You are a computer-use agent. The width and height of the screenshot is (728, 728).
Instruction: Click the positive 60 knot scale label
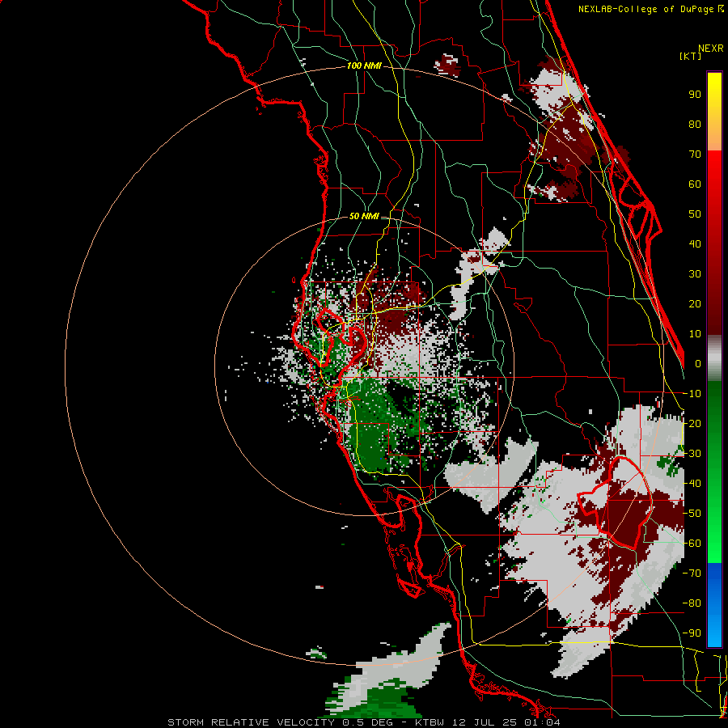[695, 184]
